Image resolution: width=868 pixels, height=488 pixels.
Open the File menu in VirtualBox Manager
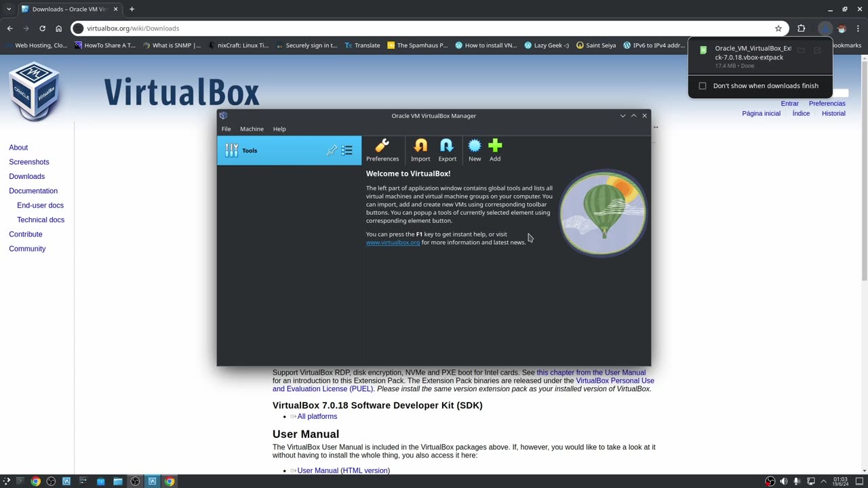(226, 129)
